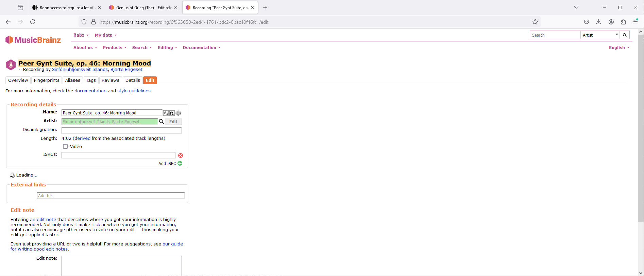Open the style guidelines link
The width and height of the screenshot is (644, 276).
[134, 91]
